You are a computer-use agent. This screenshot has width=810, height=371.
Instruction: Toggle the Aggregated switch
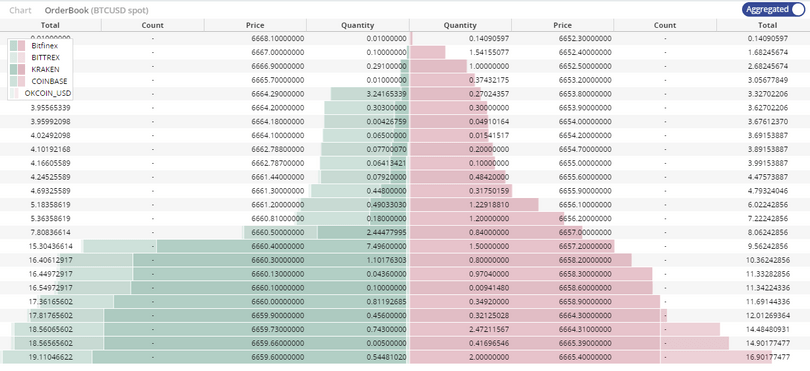[x=773, y=9]
